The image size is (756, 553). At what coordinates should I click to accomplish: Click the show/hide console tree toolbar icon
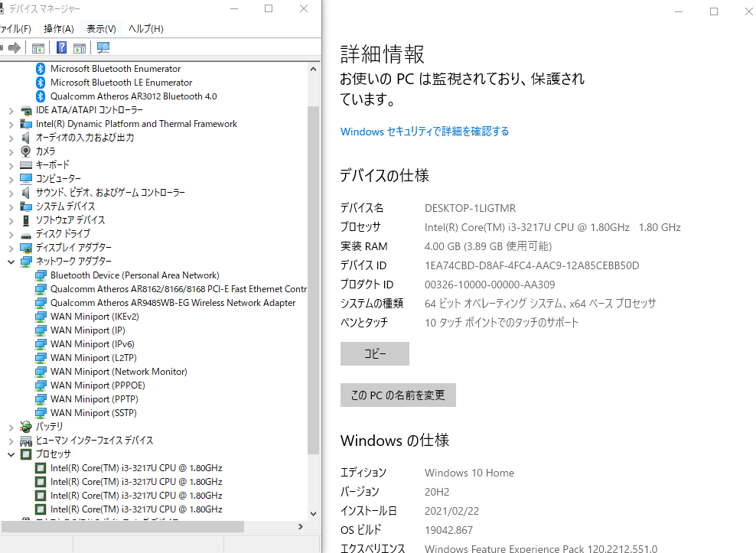pyautogui.click(x=37, y=47)
